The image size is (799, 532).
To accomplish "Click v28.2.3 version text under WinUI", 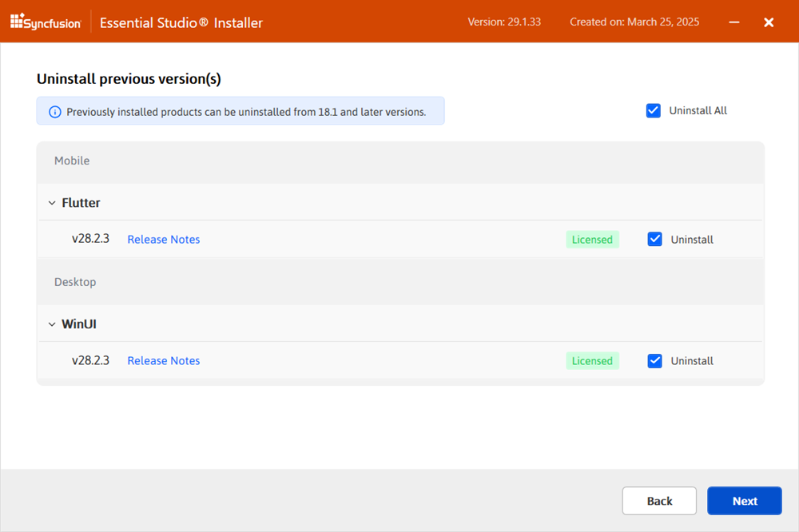I will (90, 360).
